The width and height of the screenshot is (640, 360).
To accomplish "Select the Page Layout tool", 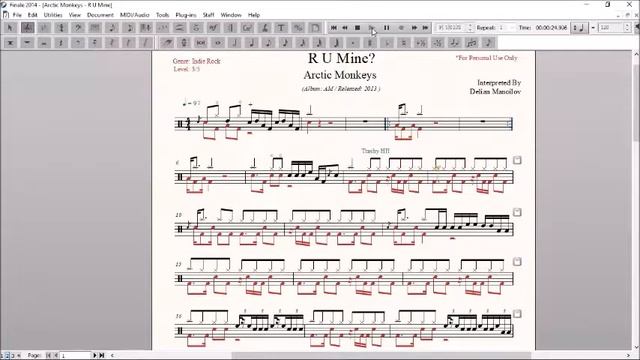I will coord(315,28).
